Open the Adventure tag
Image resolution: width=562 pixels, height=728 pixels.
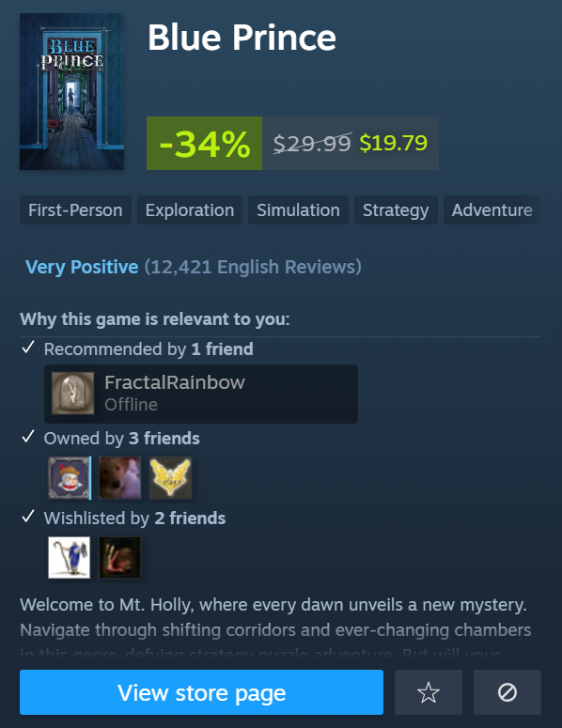coord(492,210)
